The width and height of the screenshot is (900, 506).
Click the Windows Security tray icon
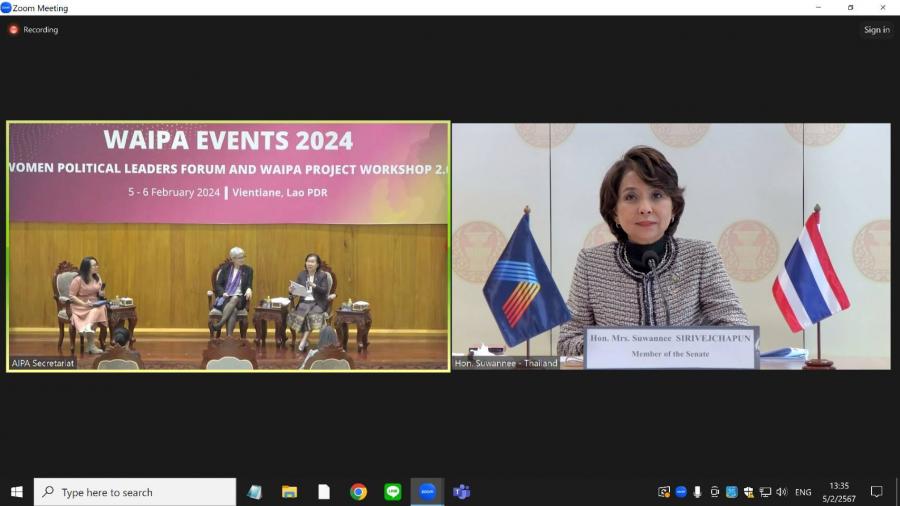(x=748, y=492)
